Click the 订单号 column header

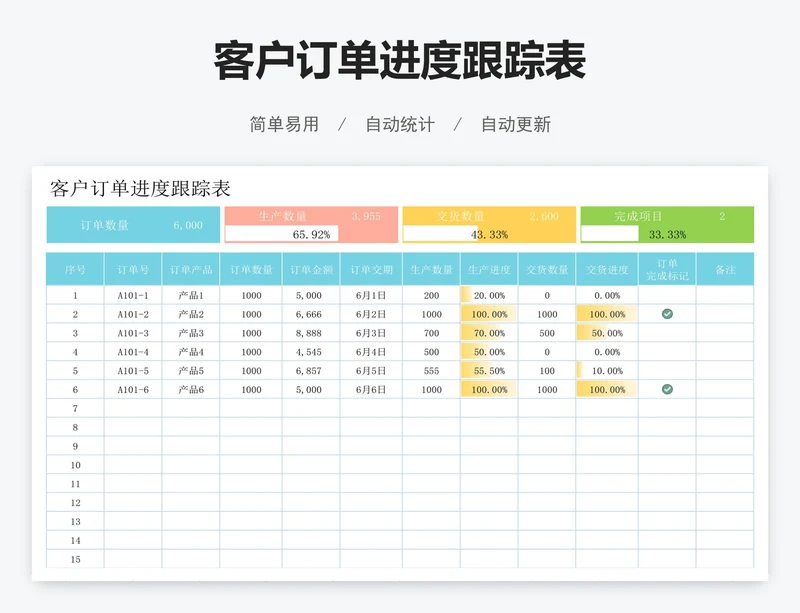[133, 269]
